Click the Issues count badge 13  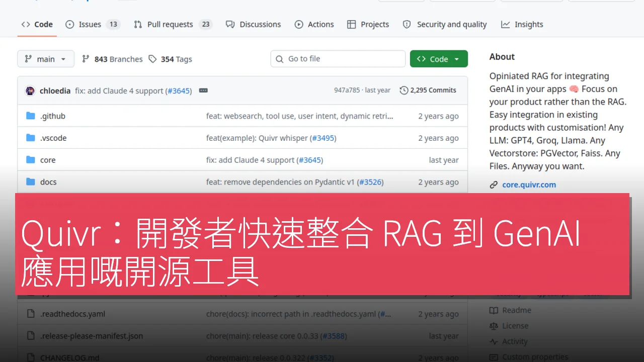click(113, 24)
